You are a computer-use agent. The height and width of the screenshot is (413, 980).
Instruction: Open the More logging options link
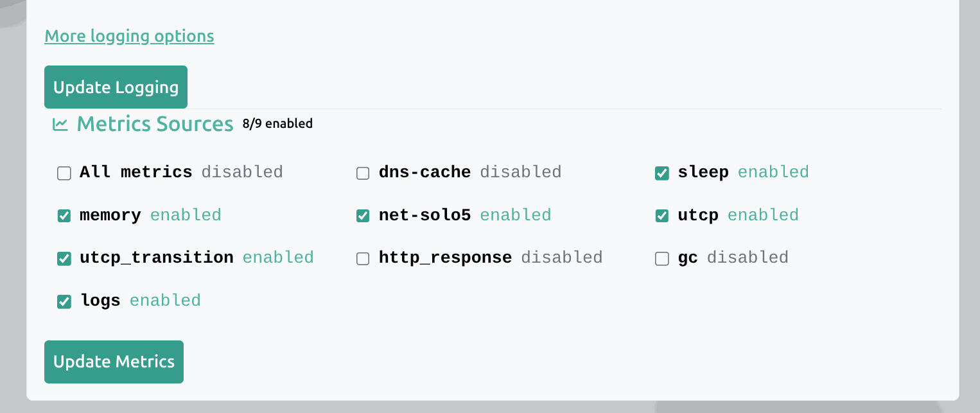click(x=129, y=36)
